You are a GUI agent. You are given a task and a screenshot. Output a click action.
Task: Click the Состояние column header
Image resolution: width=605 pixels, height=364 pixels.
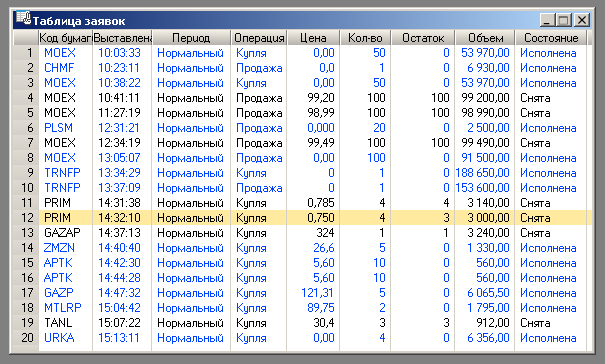pos(551,38)
